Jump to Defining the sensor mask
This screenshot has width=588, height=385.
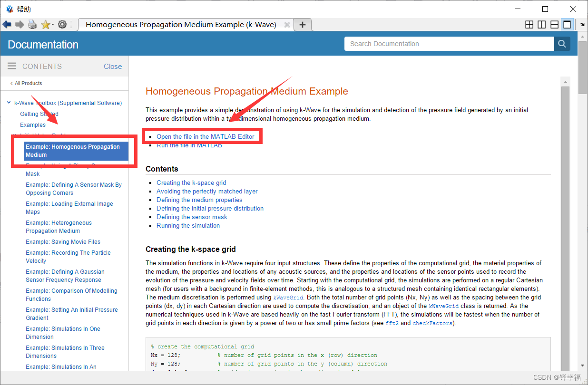pos(192,217)
